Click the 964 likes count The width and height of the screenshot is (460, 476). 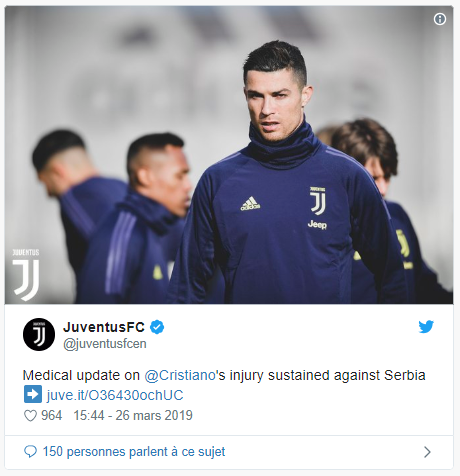pos(52,416)
